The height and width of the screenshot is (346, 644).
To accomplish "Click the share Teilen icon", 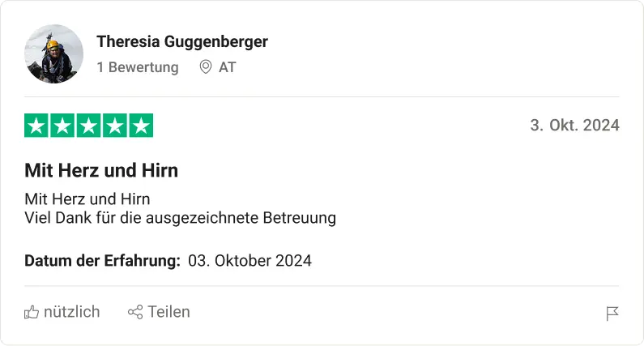I will (135, 312).
